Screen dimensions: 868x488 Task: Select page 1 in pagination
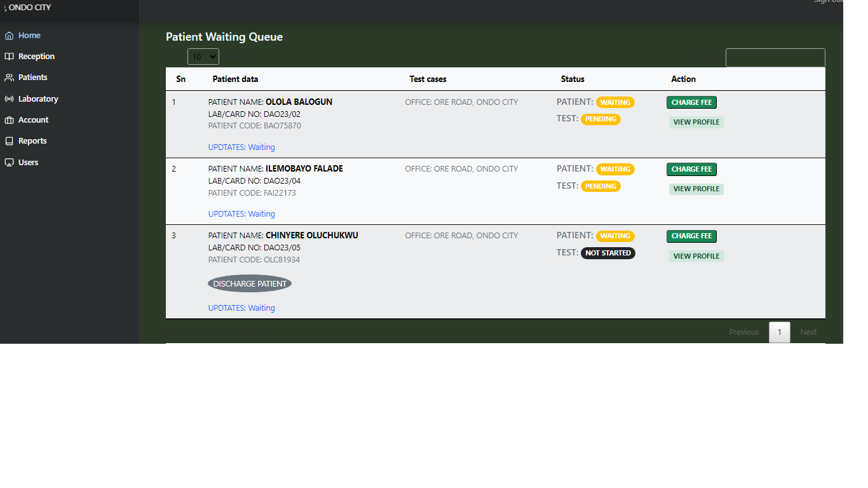(x=779, y=332)
